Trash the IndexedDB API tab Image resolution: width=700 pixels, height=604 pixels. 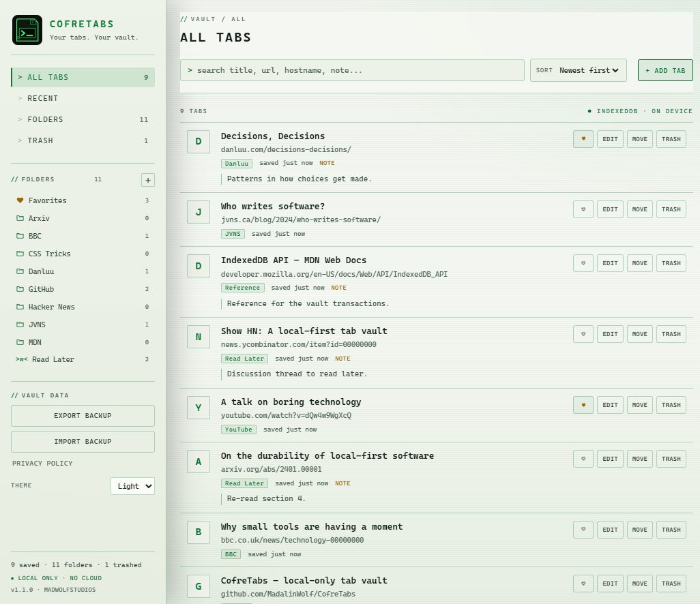pyautogui.click(x=671, y=263)
